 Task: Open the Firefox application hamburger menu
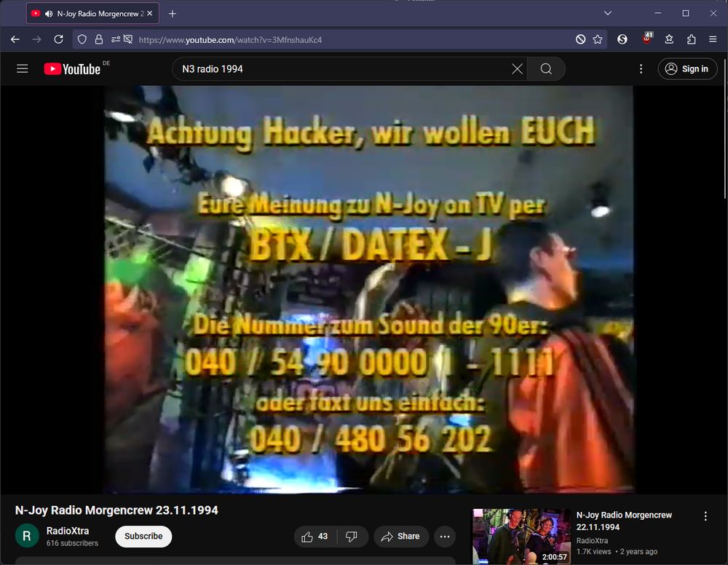(x=713, y=39)
